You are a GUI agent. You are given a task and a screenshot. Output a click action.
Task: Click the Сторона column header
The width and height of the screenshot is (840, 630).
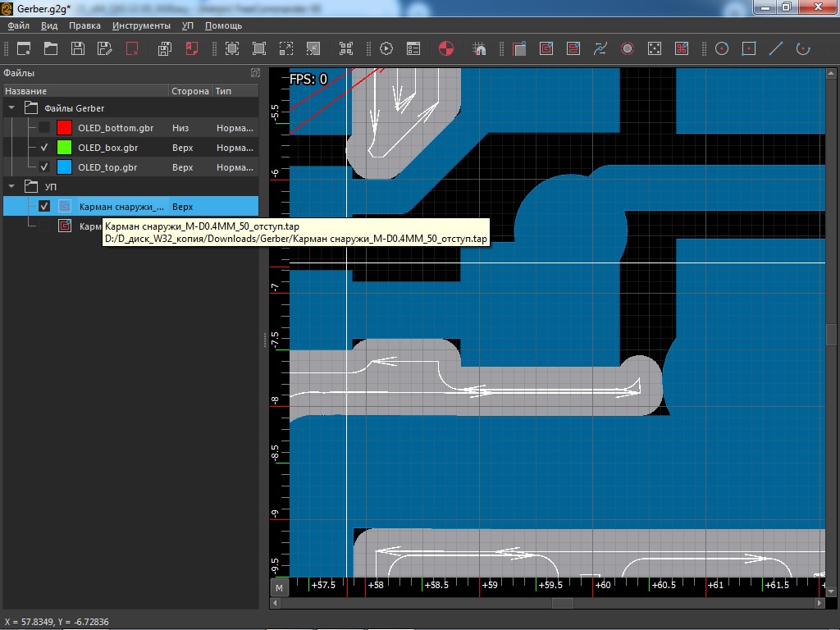point(189,91)
